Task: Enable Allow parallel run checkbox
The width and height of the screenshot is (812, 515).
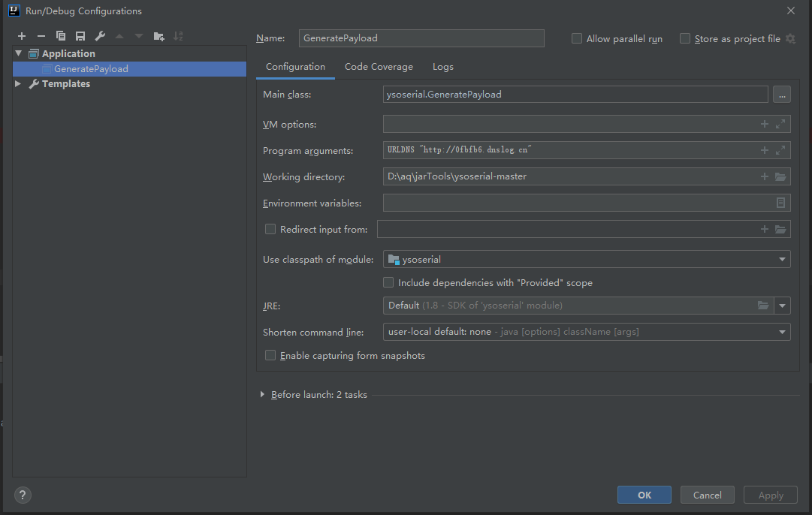Action: 577,38
